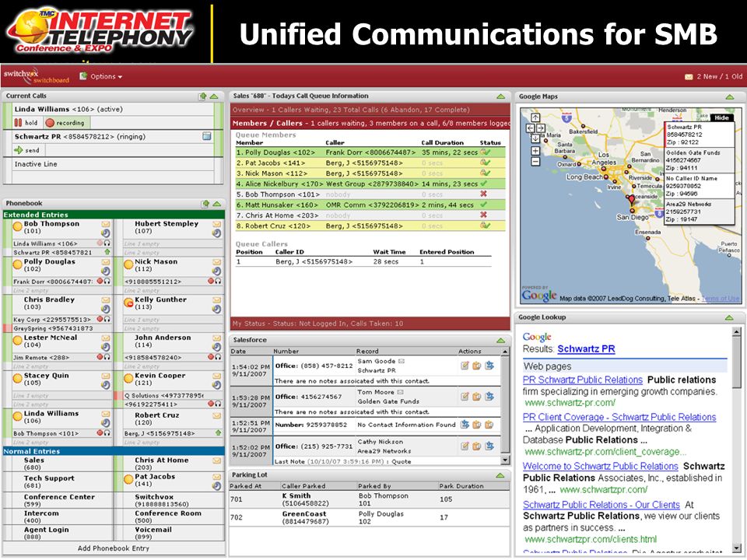
Task: Click middle action icon in Cathy Nickson row
Action: click(x=477, y=446)
